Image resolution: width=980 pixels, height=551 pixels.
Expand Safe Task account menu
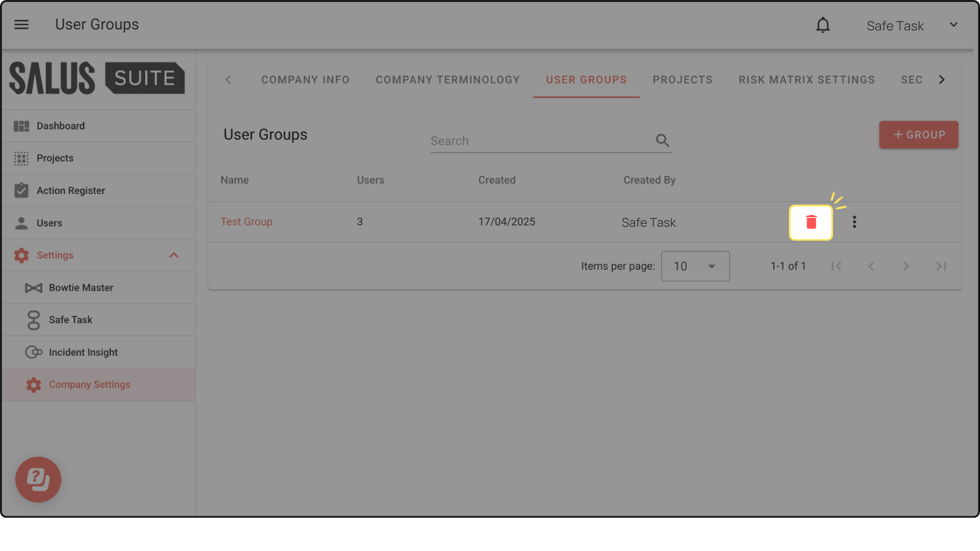point(953,25)
